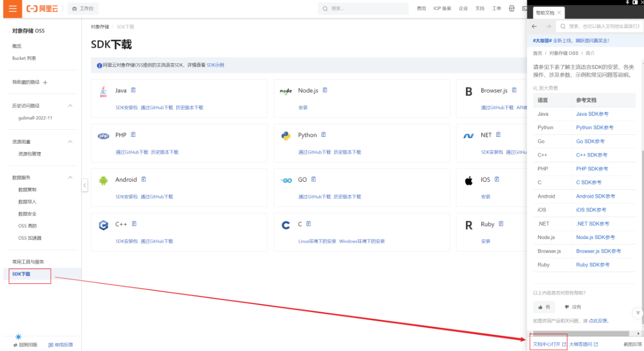
Task: Open 使用反馈 at bottom left
Action: coord(61,345)
